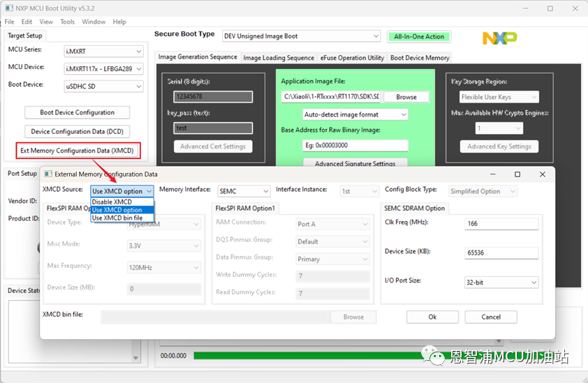Viewport: 588px width, 383px height.
Task: Open Advanced Signature Settings
Action: [355, 163]
